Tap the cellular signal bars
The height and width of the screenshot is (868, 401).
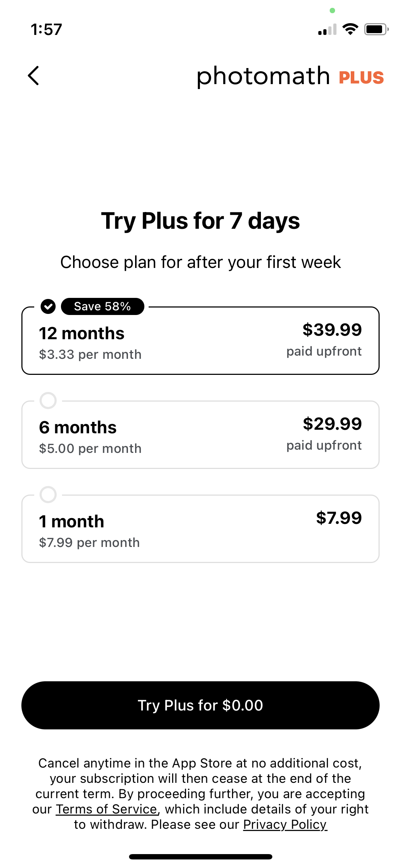(x=327, y=30)
